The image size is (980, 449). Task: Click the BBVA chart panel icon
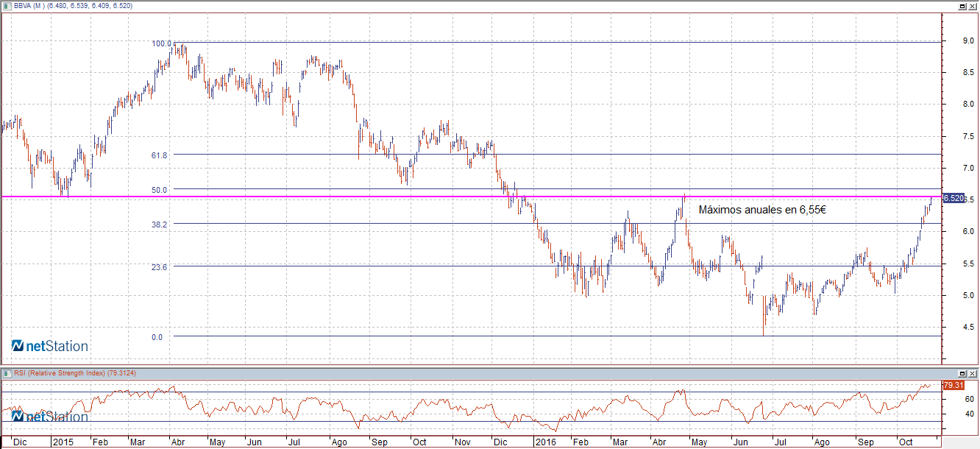tap(8, 5)
